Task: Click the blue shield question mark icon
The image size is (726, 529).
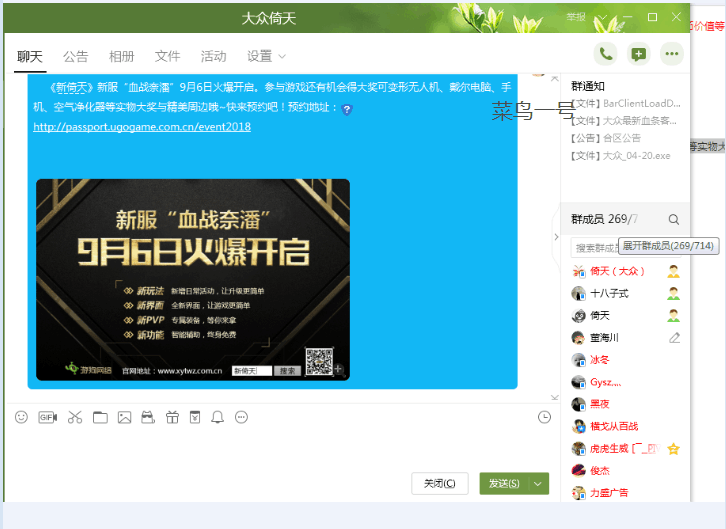Action: click(x=347, y=110)
